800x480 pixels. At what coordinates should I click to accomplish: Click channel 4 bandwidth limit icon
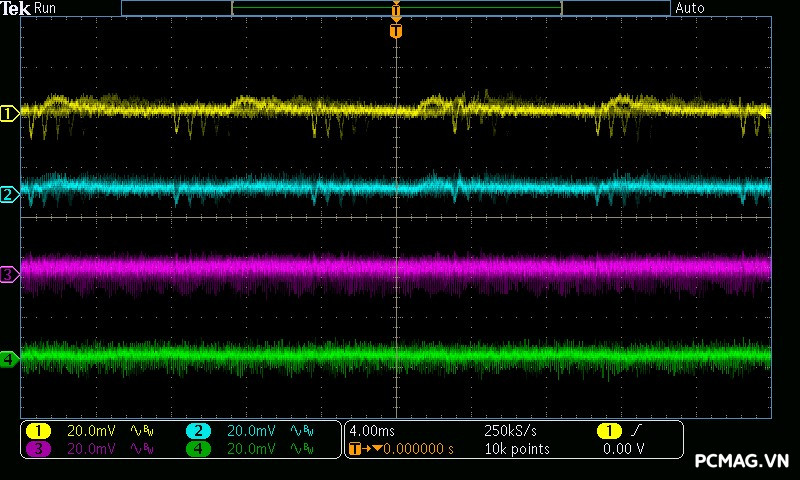point(300,450)
